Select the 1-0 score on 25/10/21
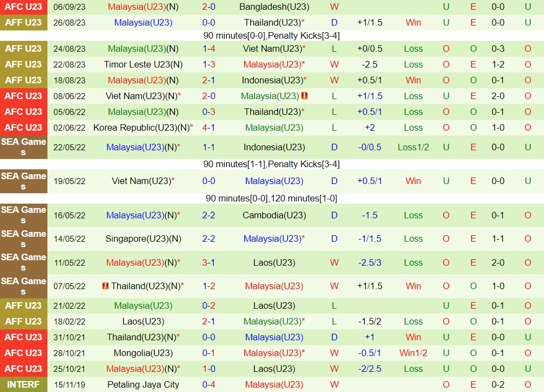 click(209, 369)
